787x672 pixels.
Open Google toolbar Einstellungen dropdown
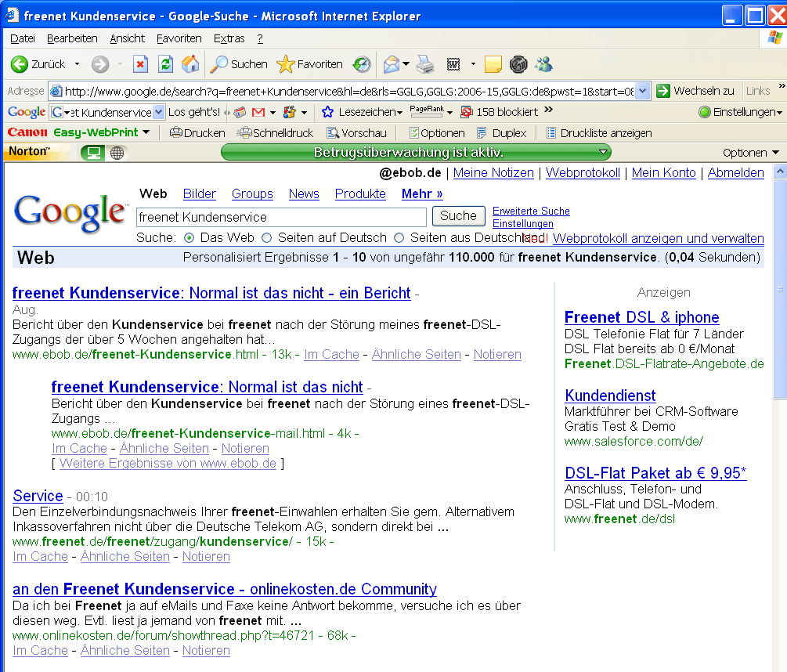[x=740, y=112]
